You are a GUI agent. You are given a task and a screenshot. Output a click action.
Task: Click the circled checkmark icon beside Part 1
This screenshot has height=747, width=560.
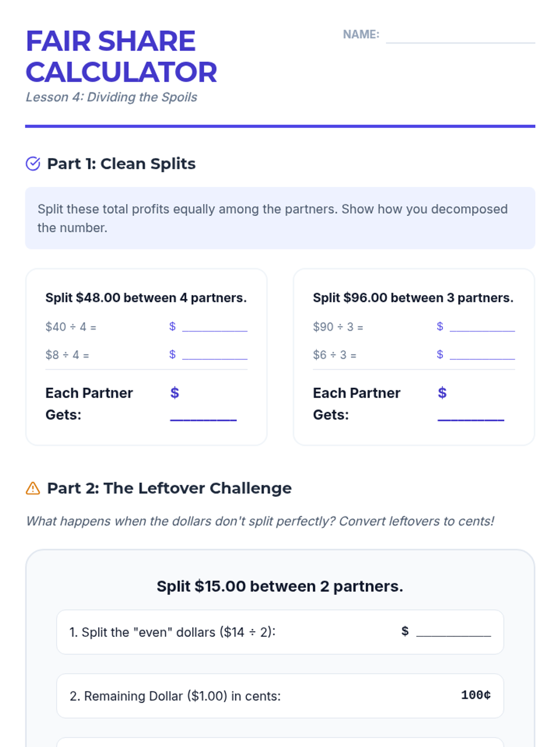pyautogui.click(x=33, y=164)
